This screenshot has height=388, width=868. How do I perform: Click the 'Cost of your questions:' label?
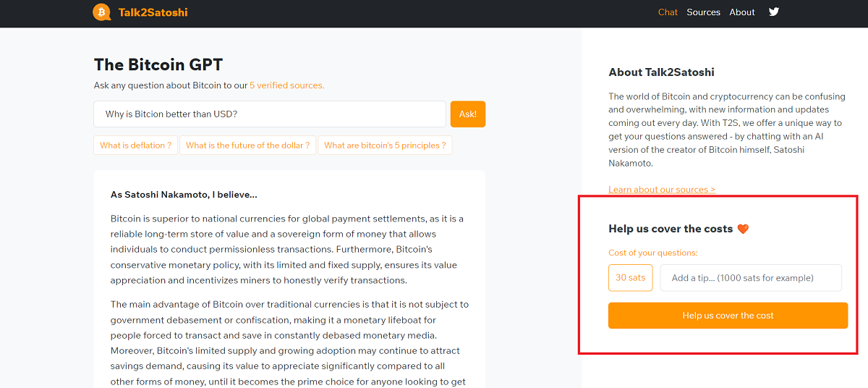tap(653, 253)
